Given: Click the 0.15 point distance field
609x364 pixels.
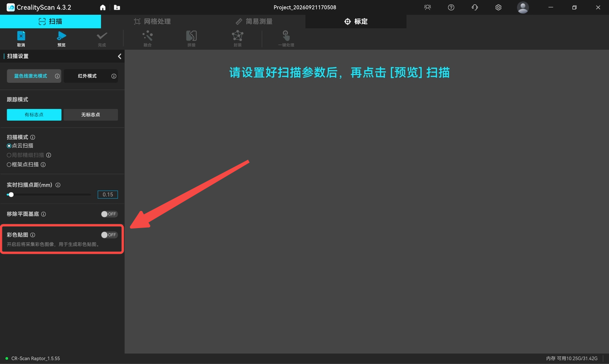Looking at the screenshot, I should coord(108,194).
